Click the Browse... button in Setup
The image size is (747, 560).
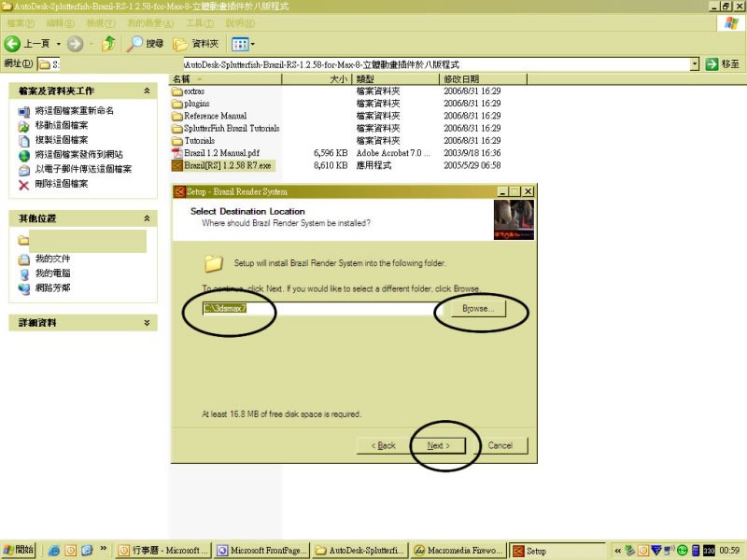478,309
